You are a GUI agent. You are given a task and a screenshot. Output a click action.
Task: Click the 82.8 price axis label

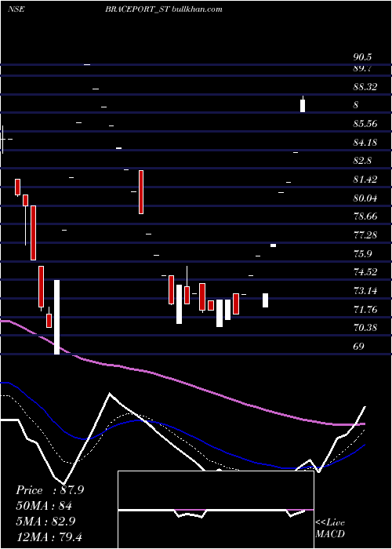tap(362, 161)
